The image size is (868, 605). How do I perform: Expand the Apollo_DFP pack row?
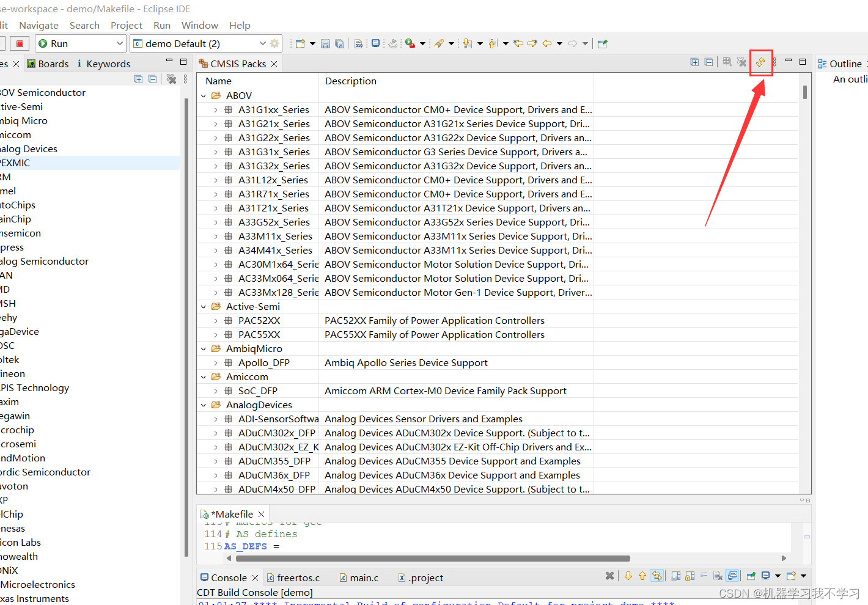[216, 363]
